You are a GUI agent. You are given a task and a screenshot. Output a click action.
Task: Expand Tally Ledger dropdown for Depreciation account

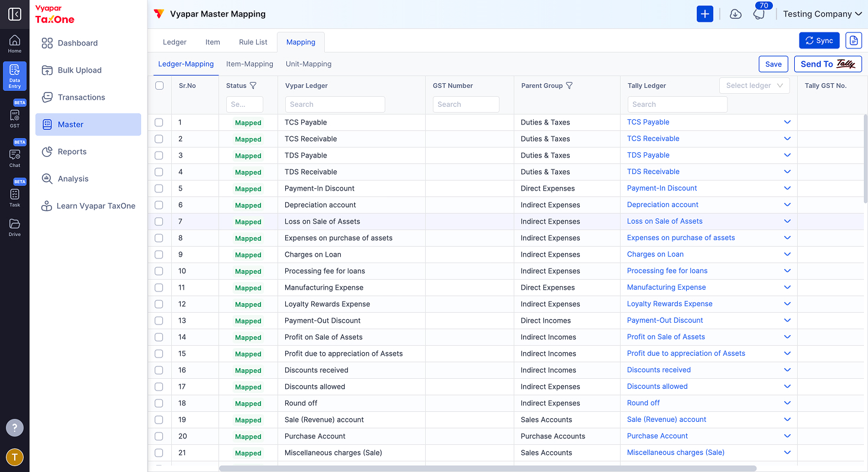787,205
